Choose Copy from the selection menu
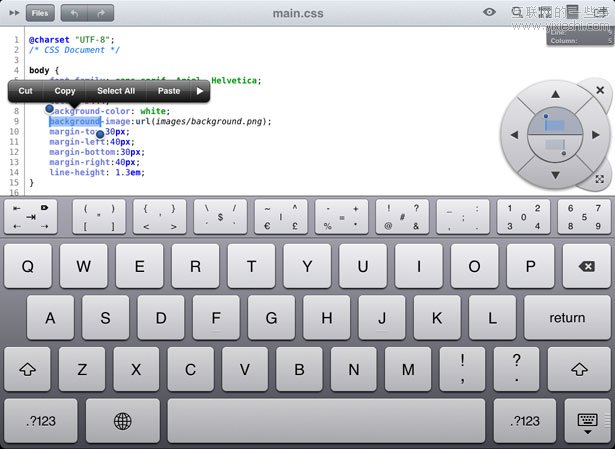 pyautogui.click(x=65, y=91)
